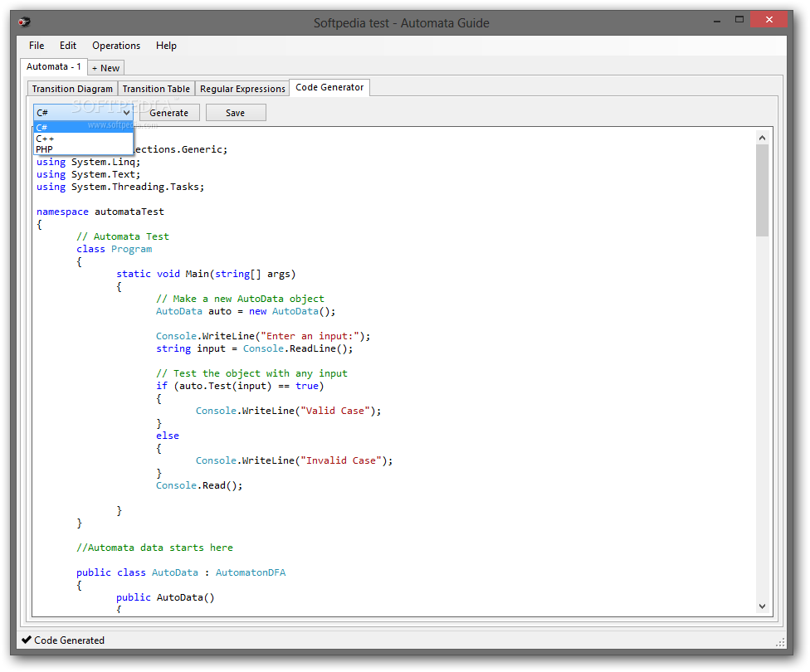Click the Save button
This screenshot has height=672, width=810.
click(x=236, y=113)
